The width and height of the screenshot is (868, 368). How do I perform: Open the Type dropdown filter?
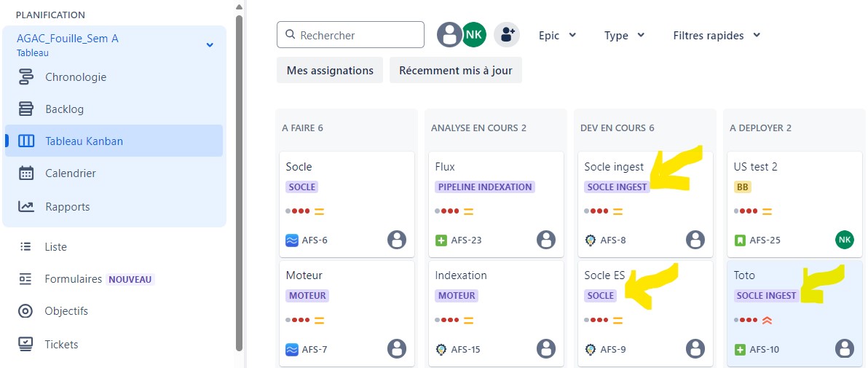(625, 36)
